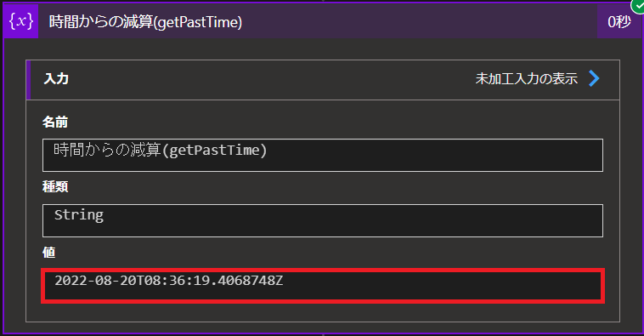Click the 名前 label
This screenshot has width=644, height=336.
(x=55, y=122)
